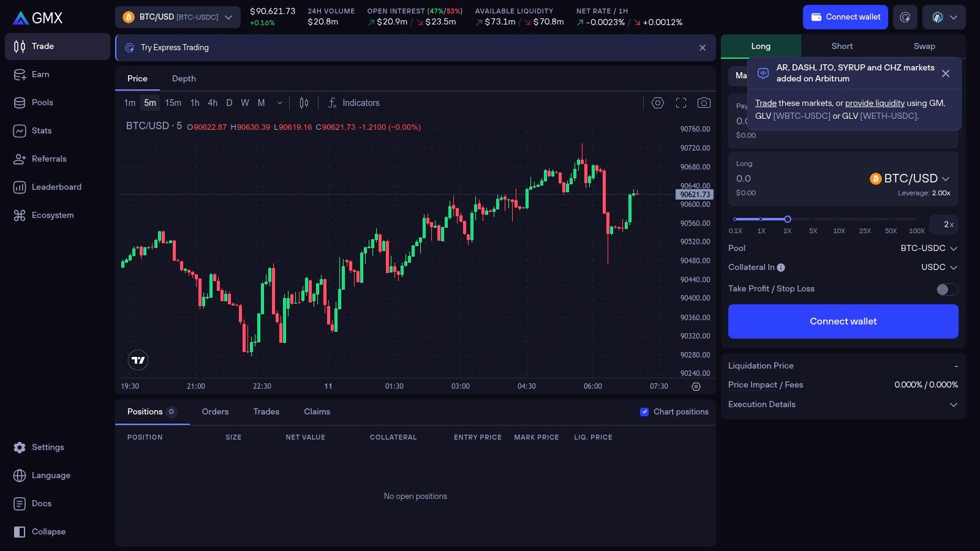Open the Long BTC/USD token dropdown

click(910, 179)
